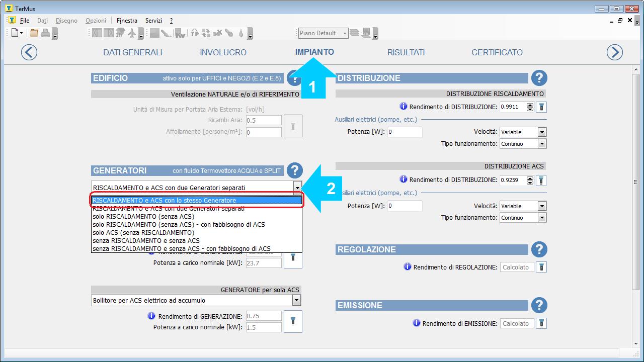Viewport: 644px width, 362px height.
Task: Open the Servizi menu
Action: click(x=153, y=21)
